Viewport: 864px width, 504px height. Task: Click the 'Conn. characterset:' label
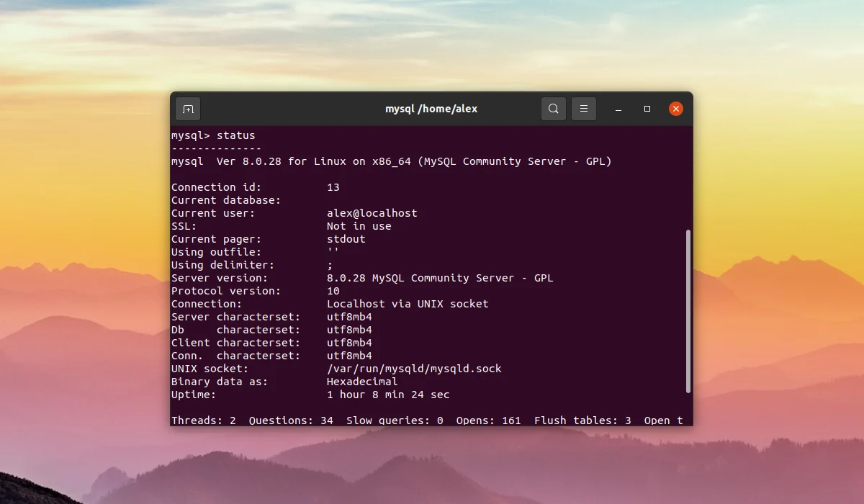click(235, 356)
